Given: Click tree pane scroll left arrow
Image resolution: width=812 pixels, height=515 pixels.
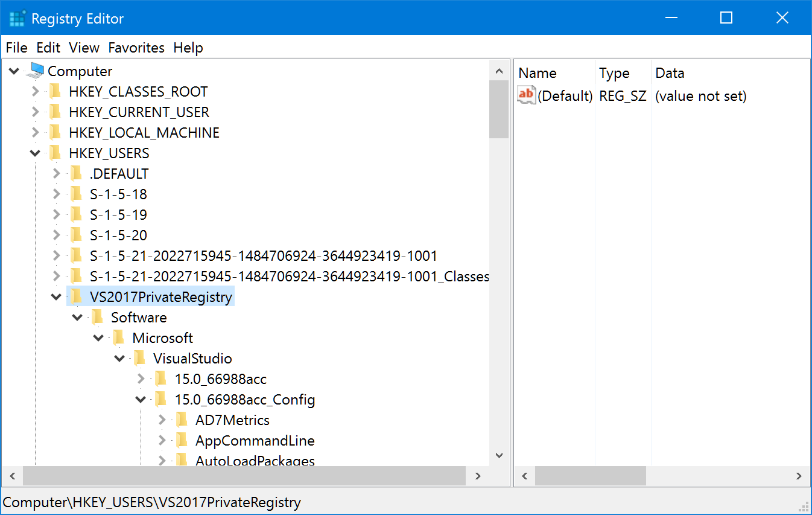Looking at the screenshot, I should point(13,476).
